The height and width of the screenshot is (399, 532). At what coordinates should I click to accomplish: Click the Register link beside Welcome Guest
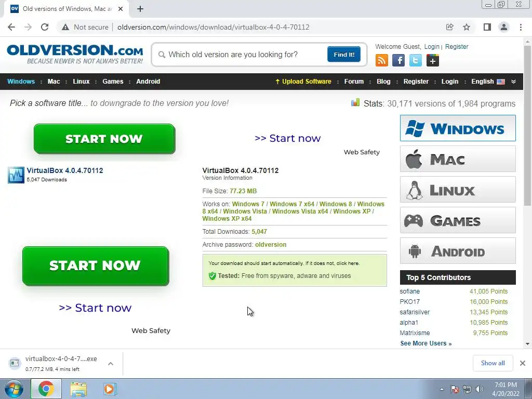point(457,47)
